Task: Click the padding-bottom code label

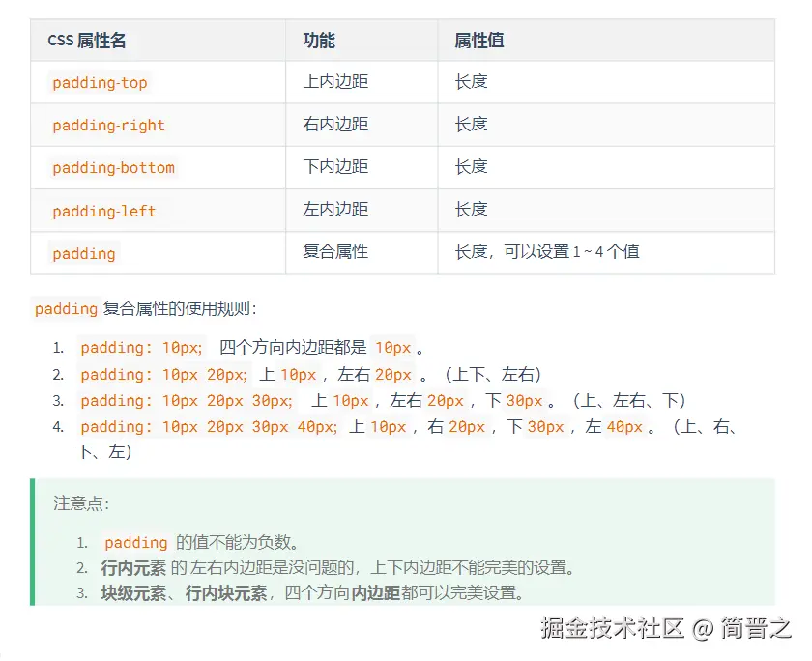Action: (113, 167)
